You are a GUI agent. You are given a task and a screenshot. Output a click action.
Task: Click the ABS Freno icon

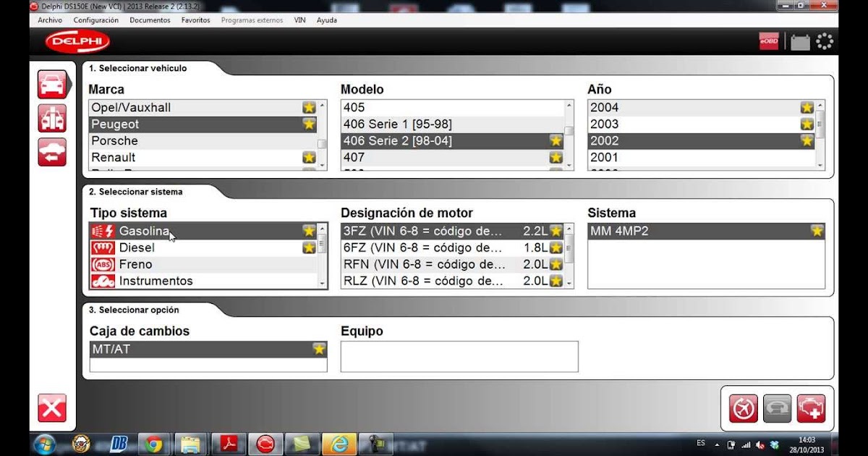(x=103, y=264)
